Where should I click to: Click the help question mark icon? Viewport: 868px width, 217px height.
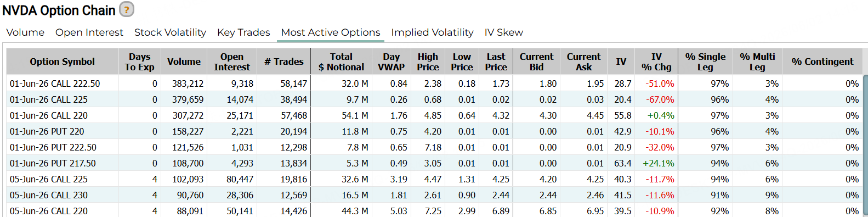click(127, 9)
